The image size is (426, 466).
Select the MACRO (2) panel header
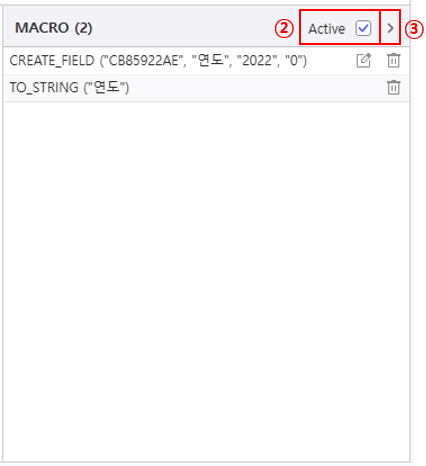[53, 28]
